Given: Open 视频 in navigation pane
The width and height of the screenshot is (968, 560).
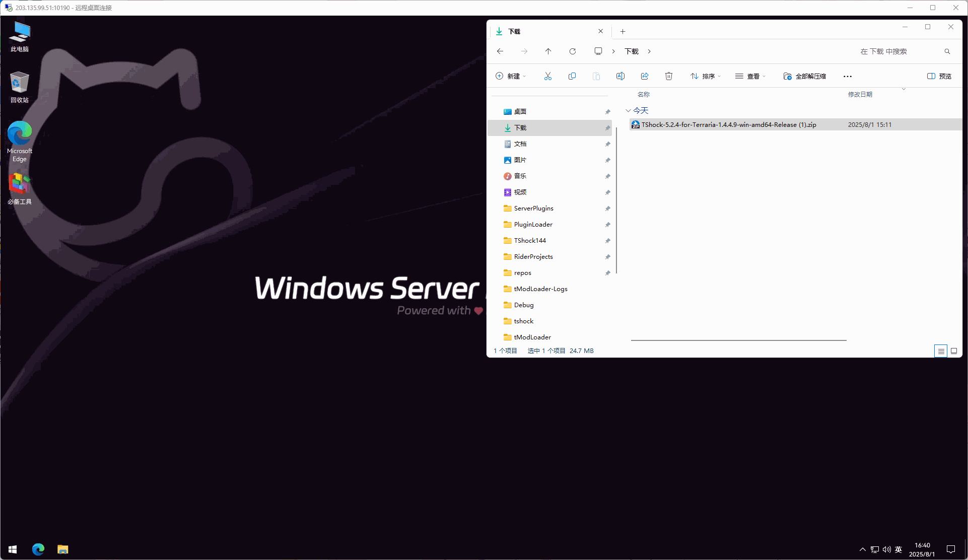Looking at the screenshot, I should coord(550,192).
